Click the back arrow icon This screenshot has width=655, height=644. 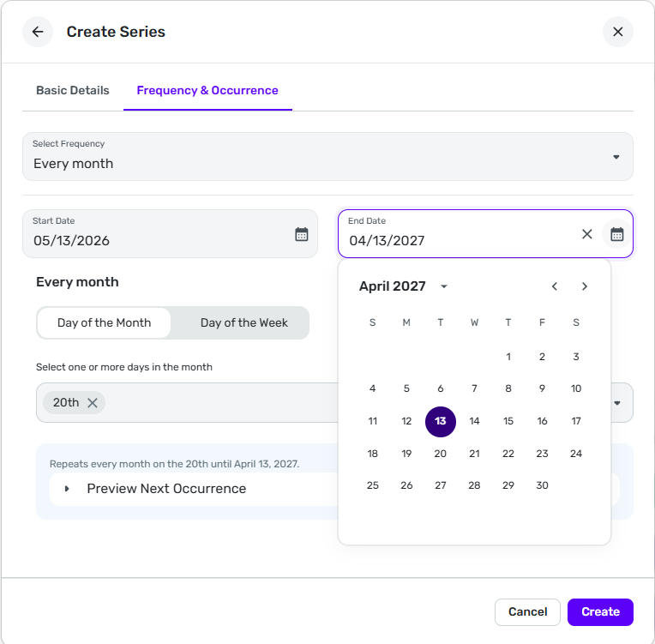point(38,33)
